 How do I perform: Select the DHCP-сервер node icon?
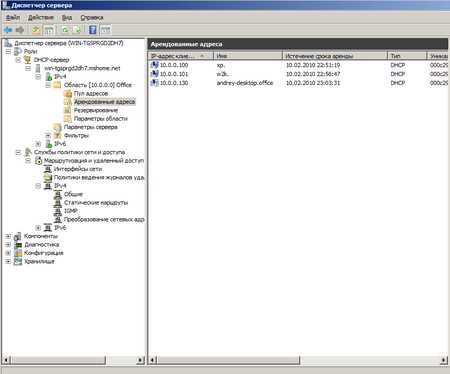pyautogui.click(x=28, y=60)
